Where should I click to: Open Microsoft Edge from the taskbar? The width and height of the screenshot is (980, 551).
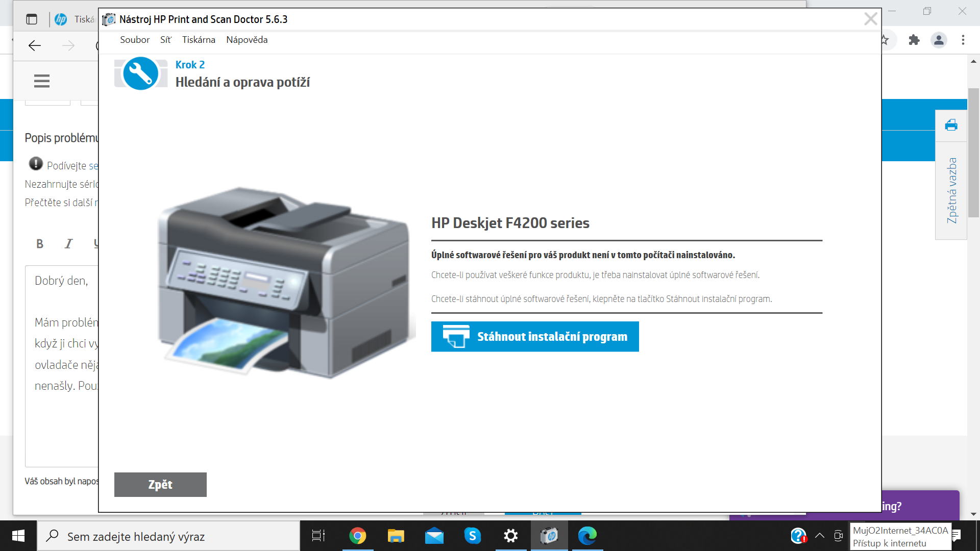[588, 536]
